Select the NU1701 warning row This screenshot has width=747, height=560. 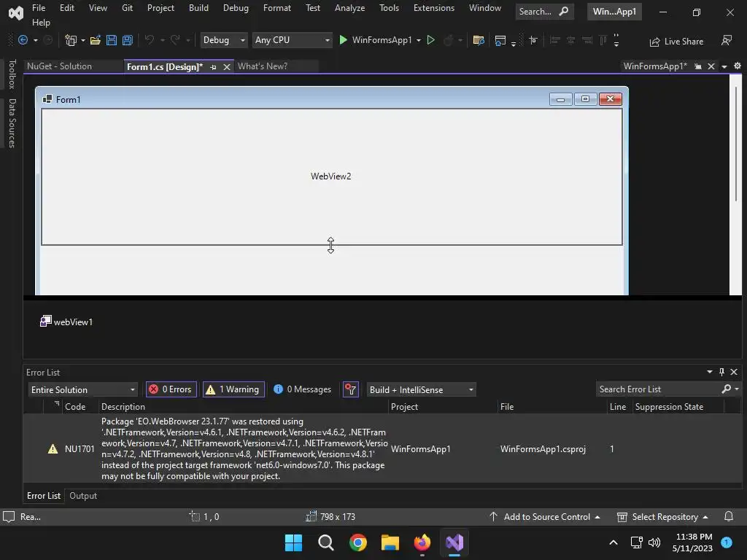381,448
